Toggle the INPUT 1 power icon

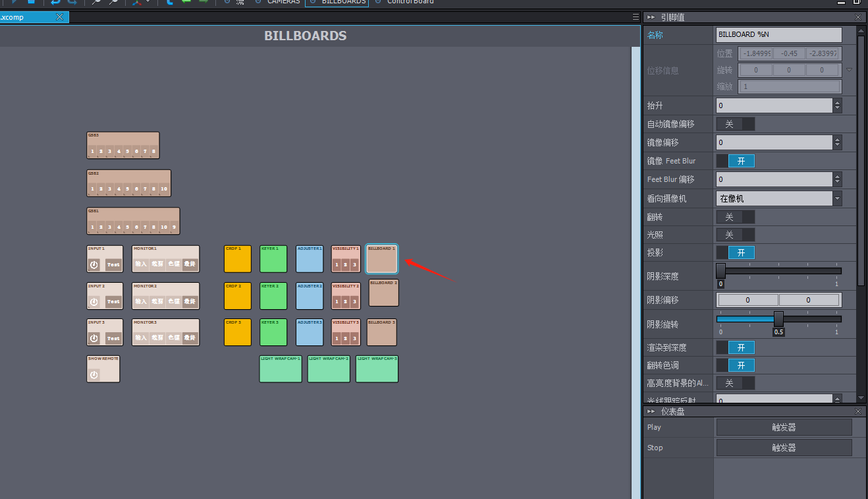click(94, 264)
